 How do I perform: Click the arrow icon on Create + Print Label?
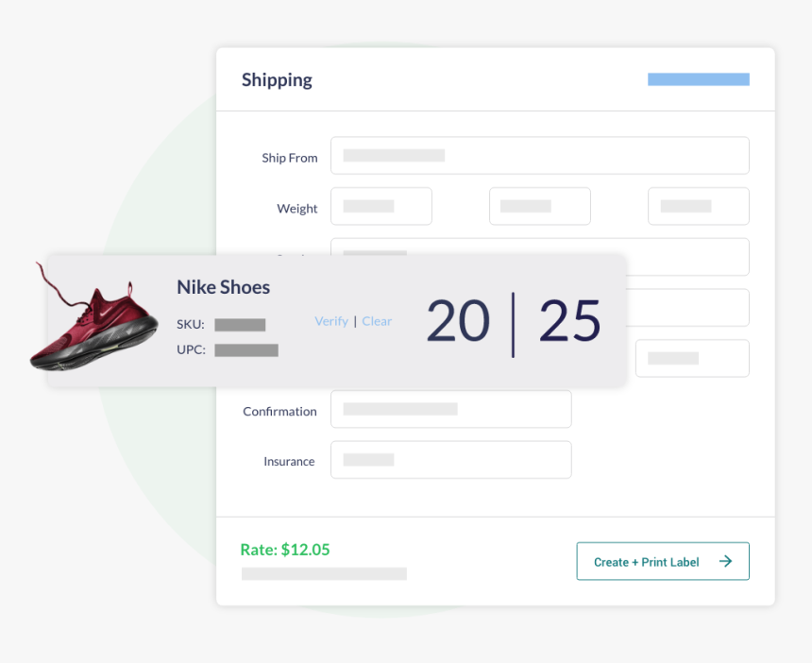[x=725, y=561]
